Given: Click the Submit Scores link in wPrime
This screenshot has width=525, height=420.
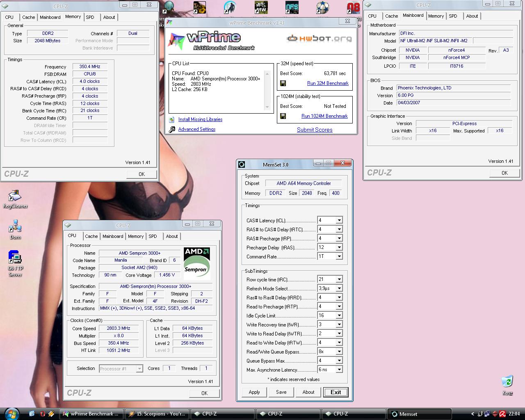Looking at the screenshot, I should [x=315, y=130].
